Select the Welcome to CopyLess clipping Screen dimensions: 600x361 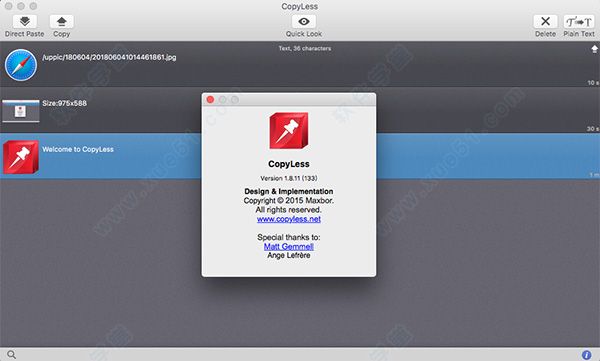[x=78, y=149]
